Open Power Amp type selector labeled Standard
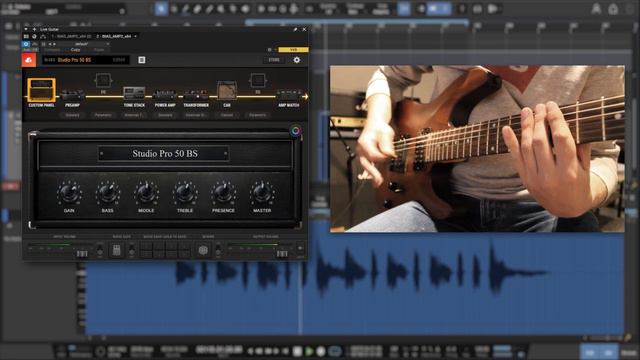The width and height of the screenshot is (640, 360). pos(165,115)
